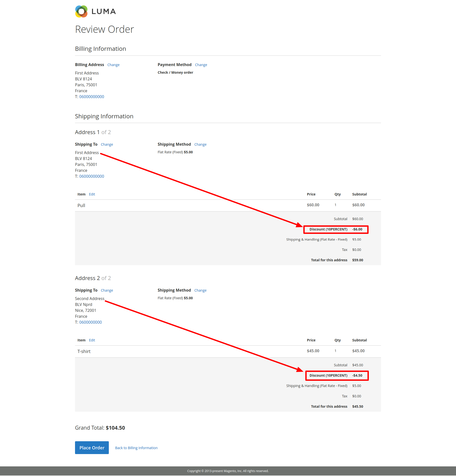Click the highlighted Discount (10PERCENT) -$4.50 line

[x=336, y=375]
